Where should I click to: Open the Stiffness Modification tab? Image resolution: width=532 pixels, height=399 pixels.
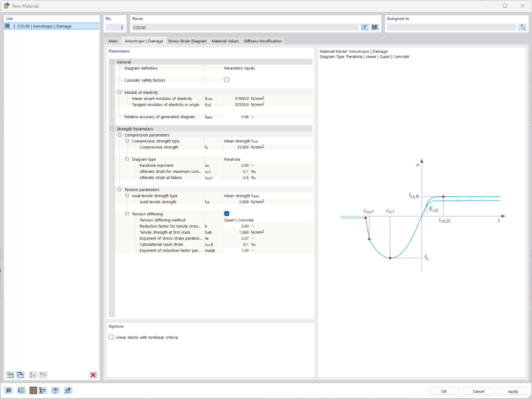[x=262, y=41]
